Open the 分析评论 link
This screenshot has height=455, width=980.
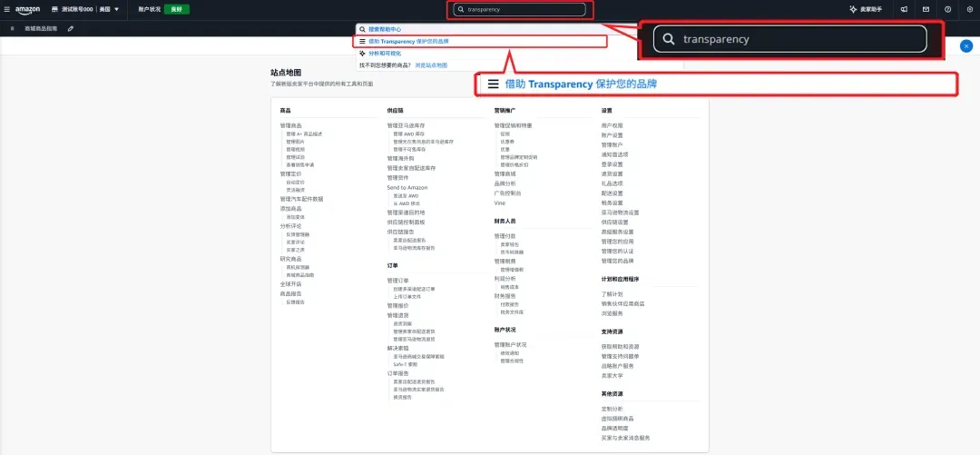pyautogui.click(x=290, y=226)
